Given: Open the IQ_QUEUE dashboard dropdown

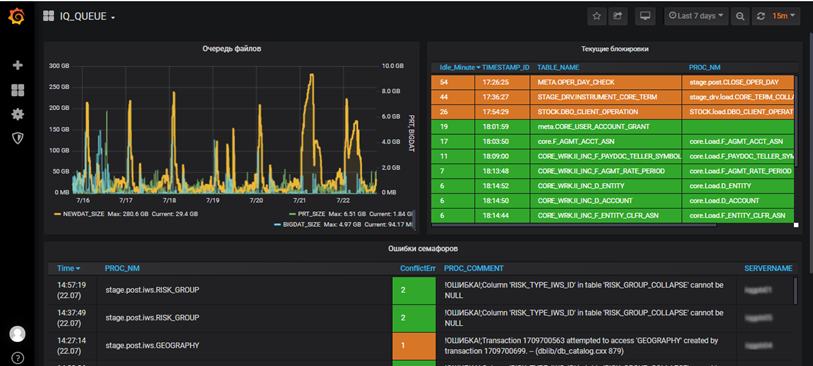Looking at the screenshot, I should 86,17.
